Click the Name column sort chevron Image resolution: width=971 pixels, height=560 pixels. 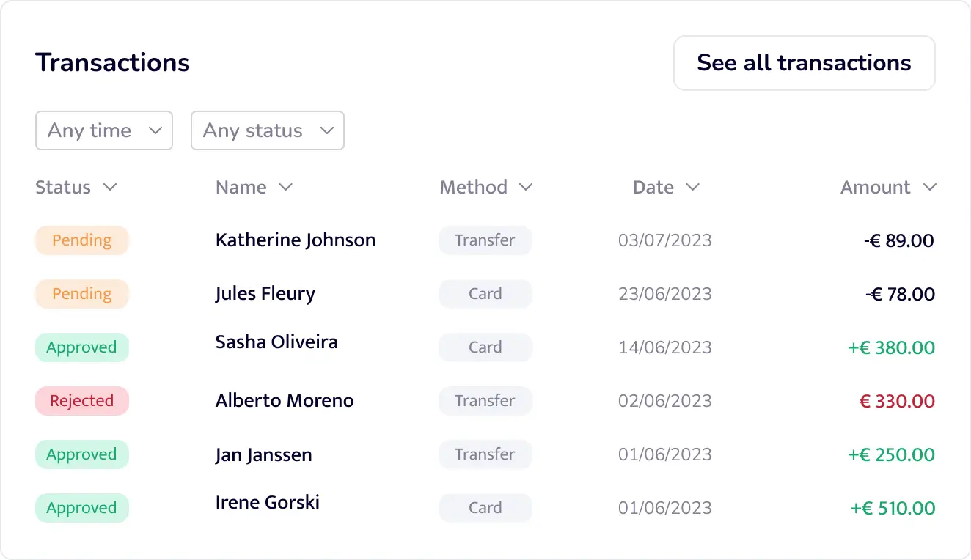pos(286,188)
